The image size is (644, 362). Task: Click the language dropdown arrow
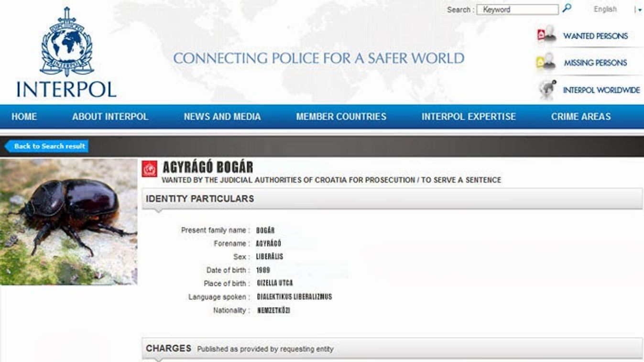tap(640, 10)
